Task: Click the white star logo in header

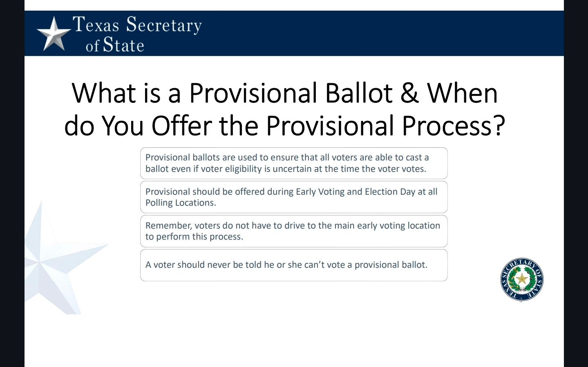Action: [54, 34]
